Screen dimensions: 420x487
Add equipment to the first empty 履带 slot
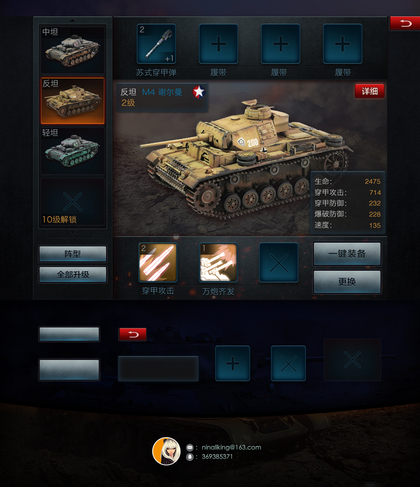(x=218, y=44)
